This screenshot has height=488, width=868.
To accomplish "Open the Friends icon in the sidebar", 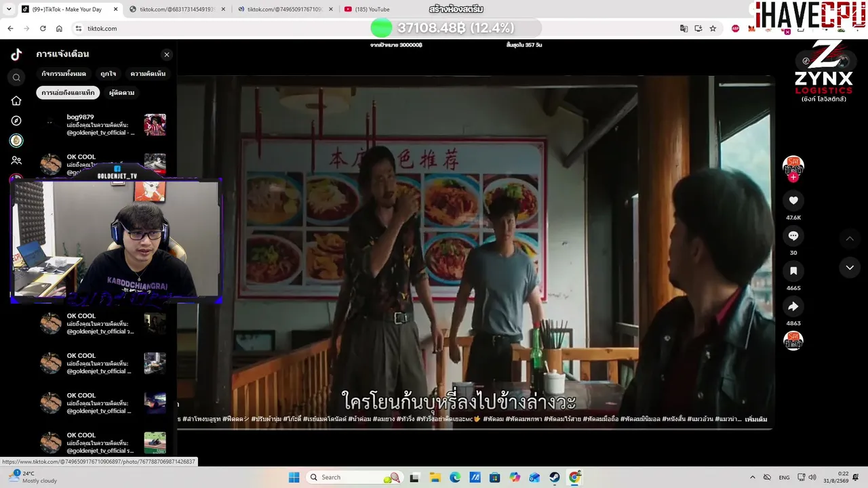I will (16, 161).
